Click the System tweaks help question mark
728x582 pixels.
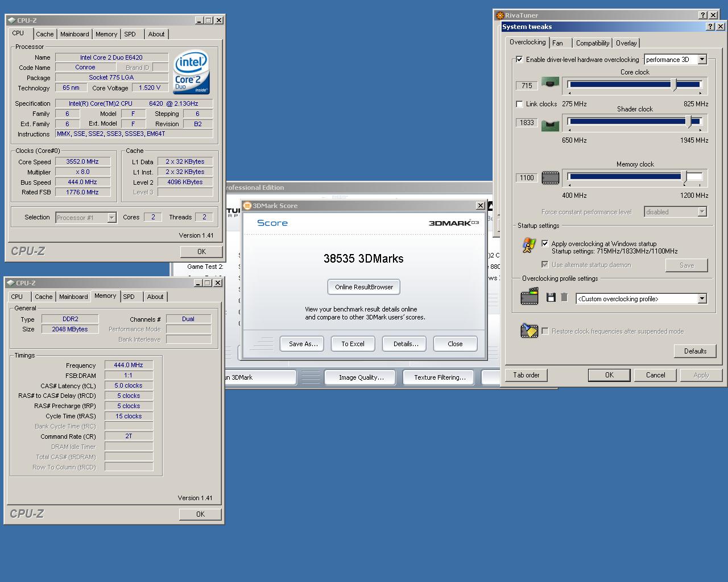[711, 27]
